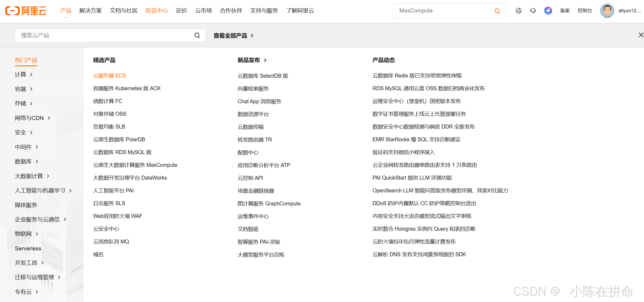The height and width of the screenshot is (302, 644).
Task: Expand the 网络与CDN category
Action: (x=32, y=118)
